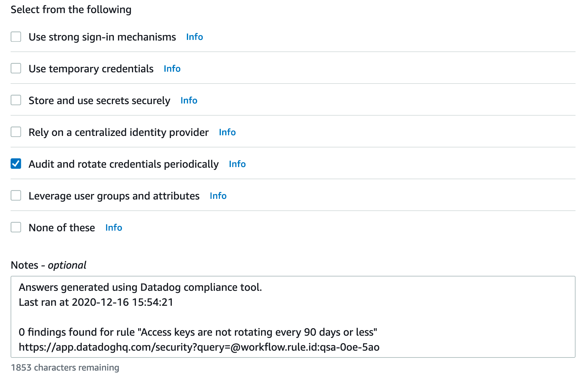Screen dimensions: 588x379
Task: Open Info for strong sign-in mechanisms
Action: click(194, 37)
